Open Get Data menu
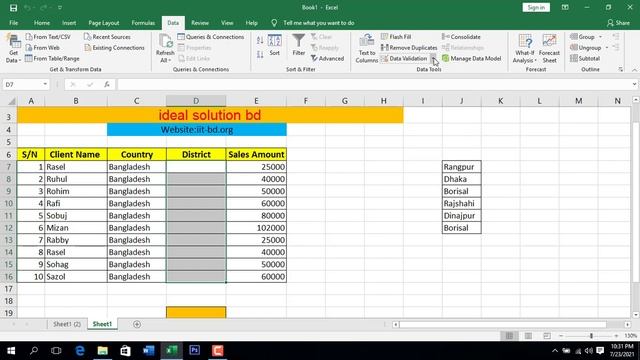 (x=13, y=49)
